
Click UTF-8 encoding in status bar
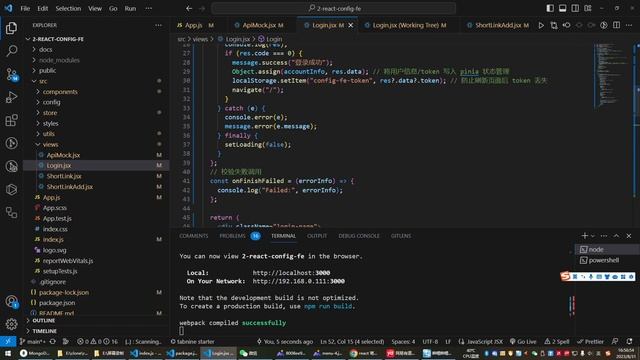[x=430, y=342]
